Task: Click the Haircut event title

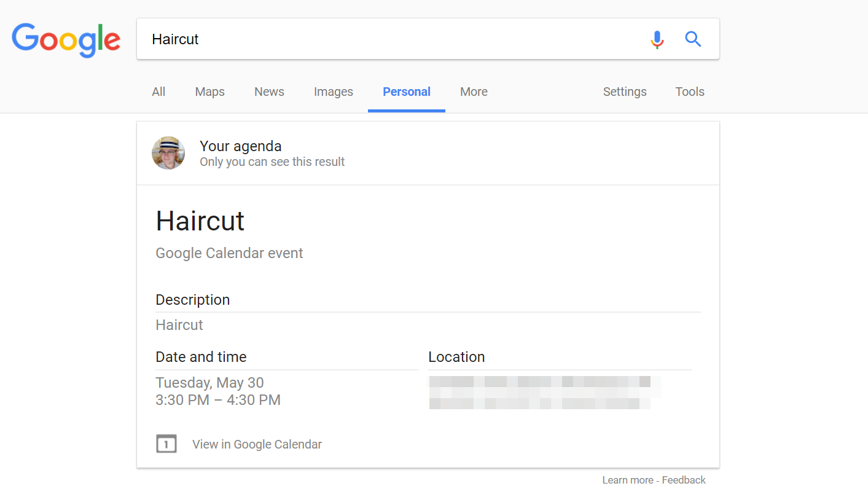Action: coord(200,221)
